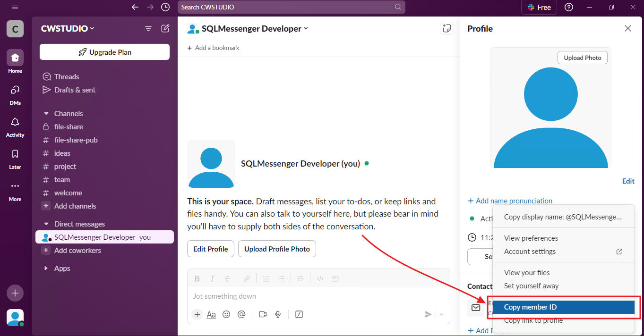This screenshot has height=336, width=644.
Task: Open Later bookmark view
Action: point(15,159)
